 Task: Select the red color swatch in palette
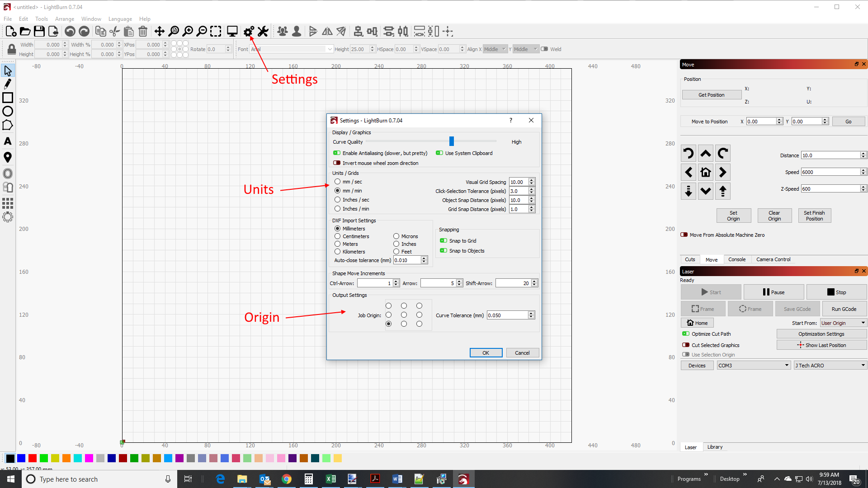click(33, 458)
